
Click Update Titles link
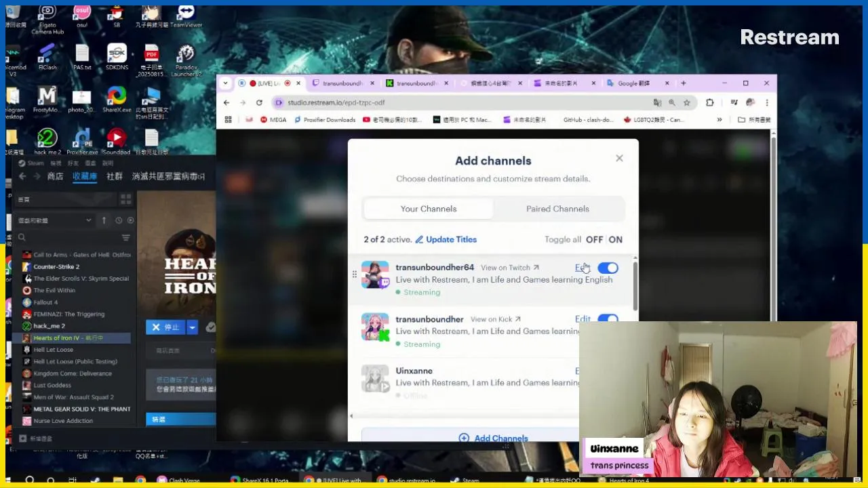point(446,239)
